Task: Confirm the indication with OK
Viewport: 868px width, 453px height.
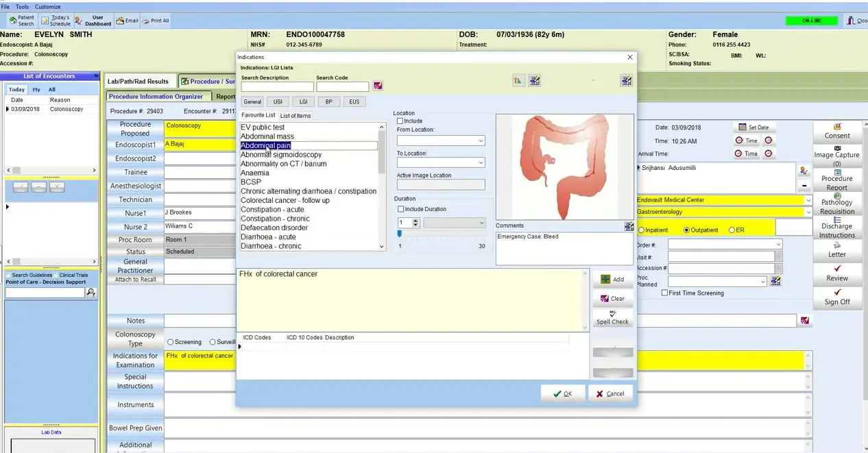Action: (x=563, y=393)
